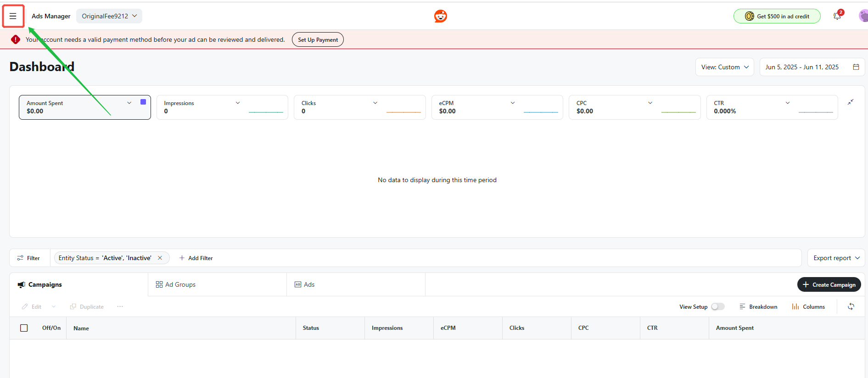Image resolution: width=868 pixels, height=378 pixels.
Task: Click Set Up Payment
Action: coord(318,39)
